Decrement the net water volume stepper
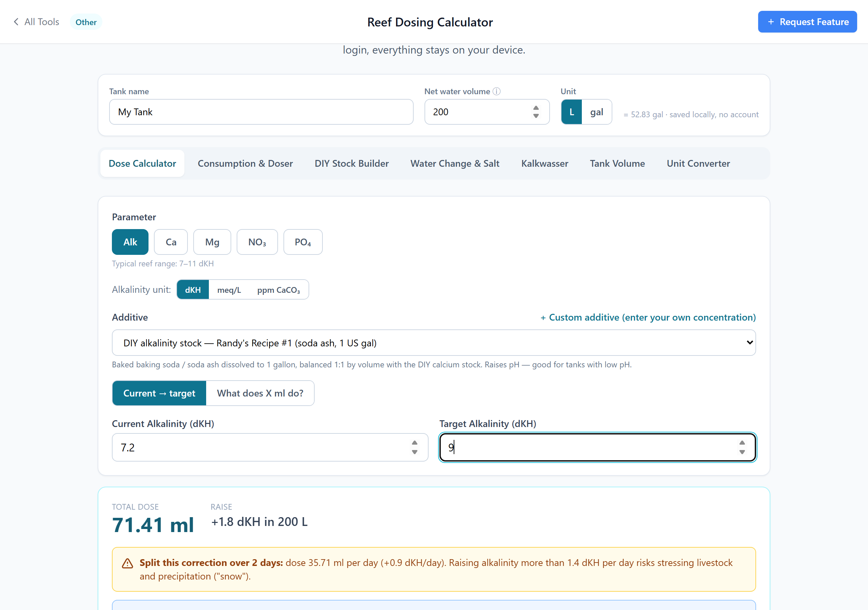 pos(536,116)
